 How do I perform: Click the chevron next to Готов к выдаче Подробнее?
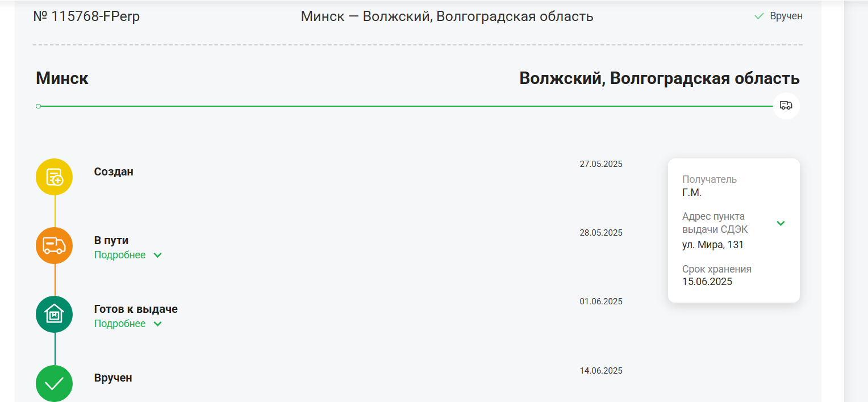click(x=158, y=324)
